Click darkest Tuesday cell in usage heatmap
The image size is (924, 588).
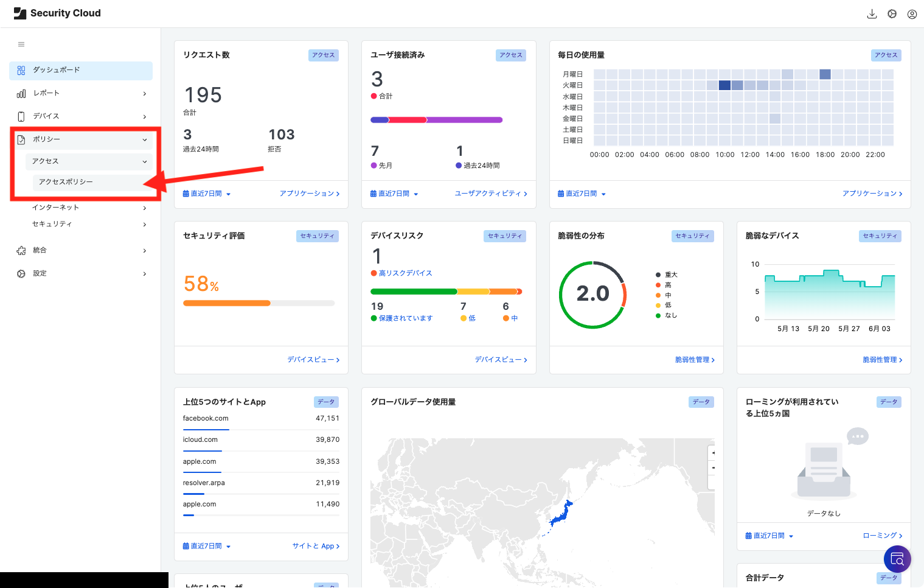tap(724, 85)
